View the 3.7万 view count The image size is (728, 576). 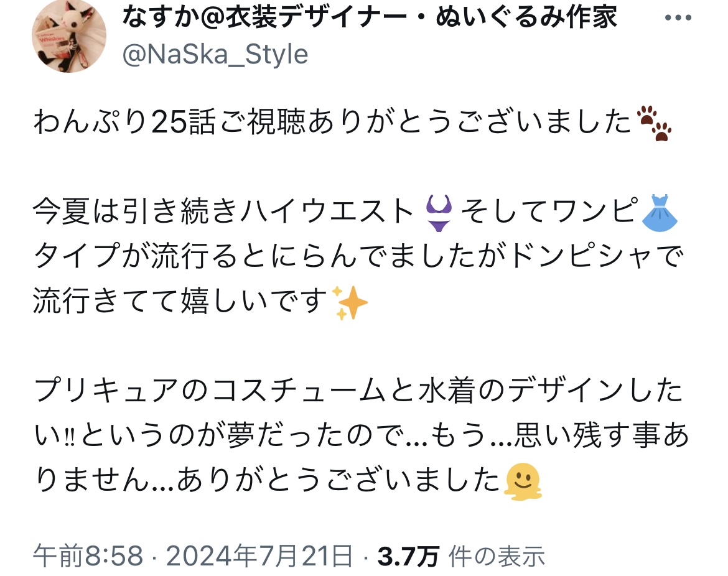408,556
